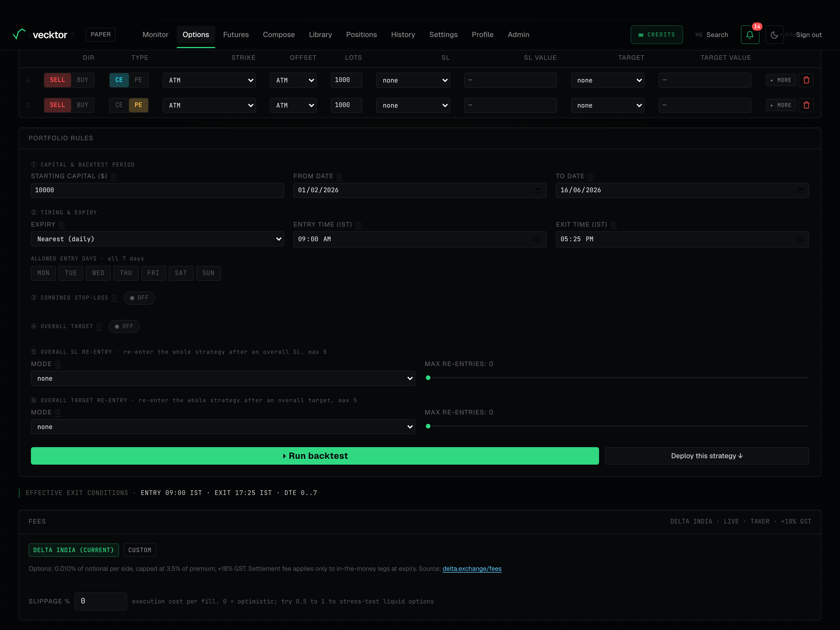Delete the CE leg with trash icon

[x=806, y=80]
